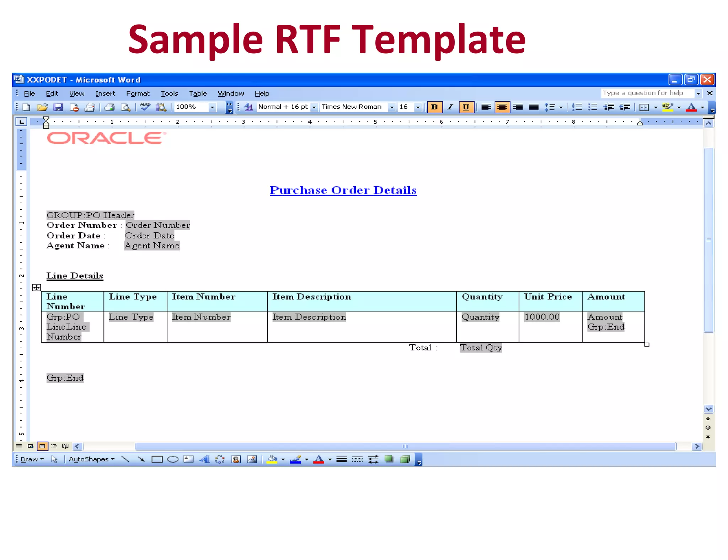The height and width of the screenshot is (560, 728).
Task: Open Print Preview from the toolbar
Action: click(x=125, y=107)
